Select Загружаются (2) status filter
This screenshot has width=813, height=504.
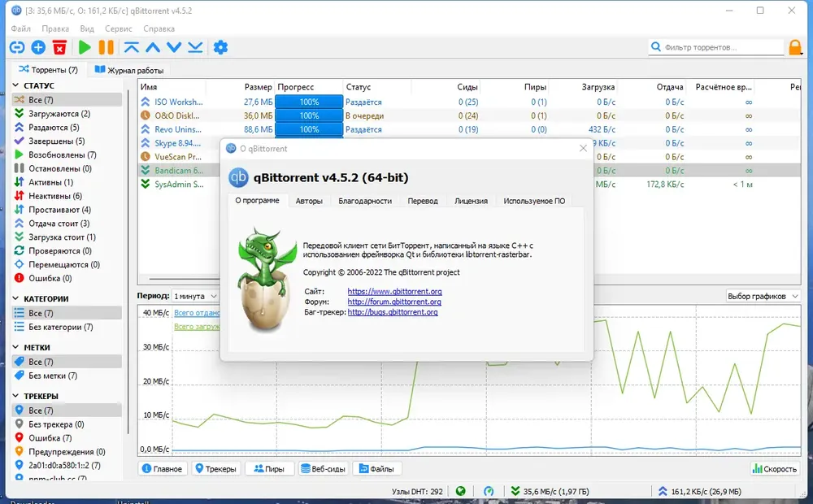(67, 114)
